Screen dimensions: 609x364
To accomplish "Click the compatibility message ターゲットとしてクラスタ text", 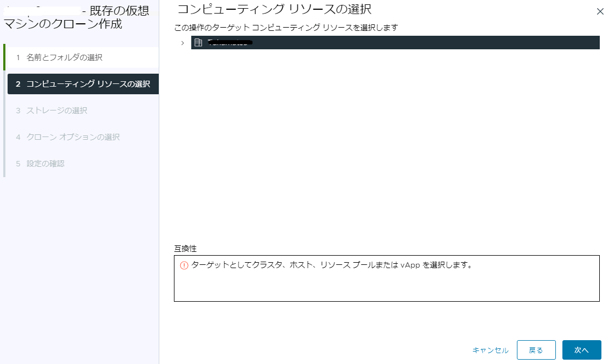I will 332,265.
